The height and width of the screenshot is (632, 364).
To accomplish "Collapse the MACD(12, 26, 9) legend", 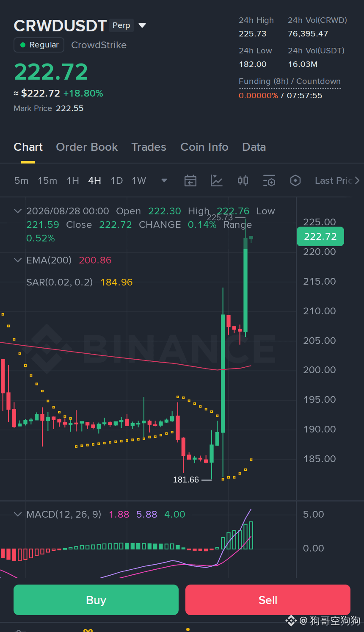I will tap(17, 514).
